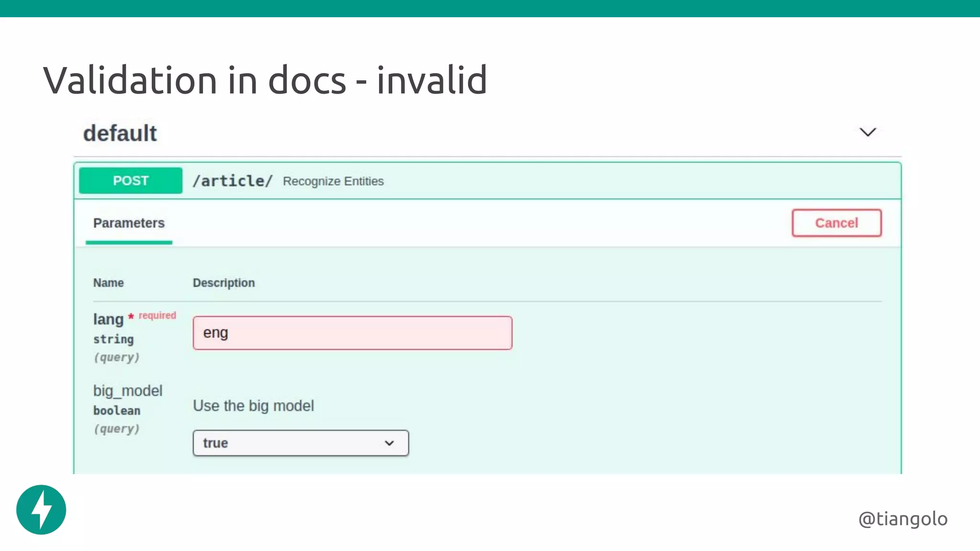The image size is (980, 551).
Task: Click the boolean type label under big_model
Action: (117, 411)
